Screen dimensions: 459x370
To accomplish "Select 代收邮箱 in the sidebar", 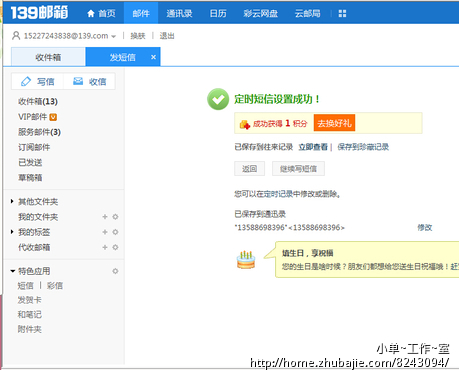I will (34, 247).
